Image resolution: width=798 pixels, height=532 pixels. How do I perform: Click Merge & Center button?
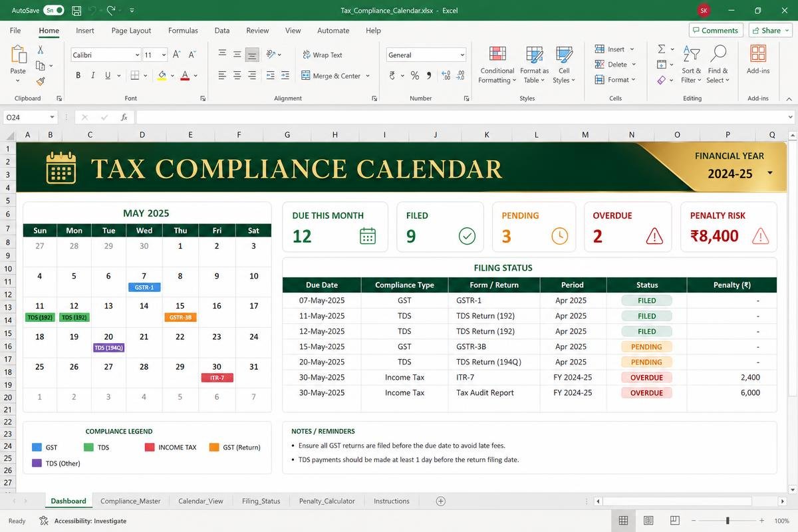pyautogui.click(x=331, y=76)
